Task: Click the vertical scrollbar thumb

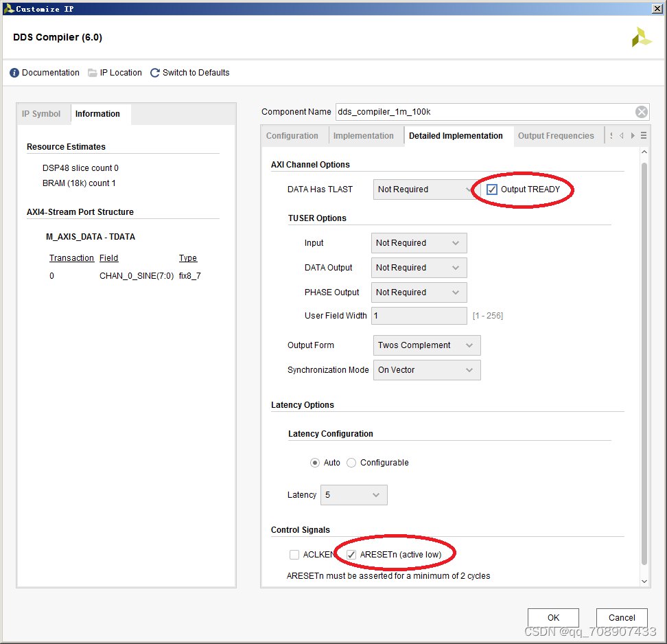Action: (644, 364)
